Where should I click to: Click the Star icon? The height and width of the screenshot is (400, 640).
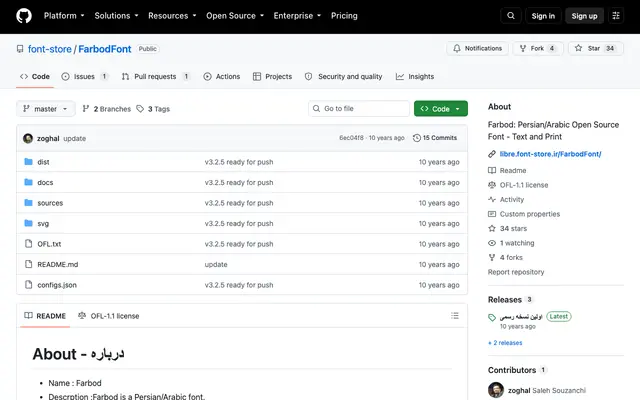[x=578, y=48]
